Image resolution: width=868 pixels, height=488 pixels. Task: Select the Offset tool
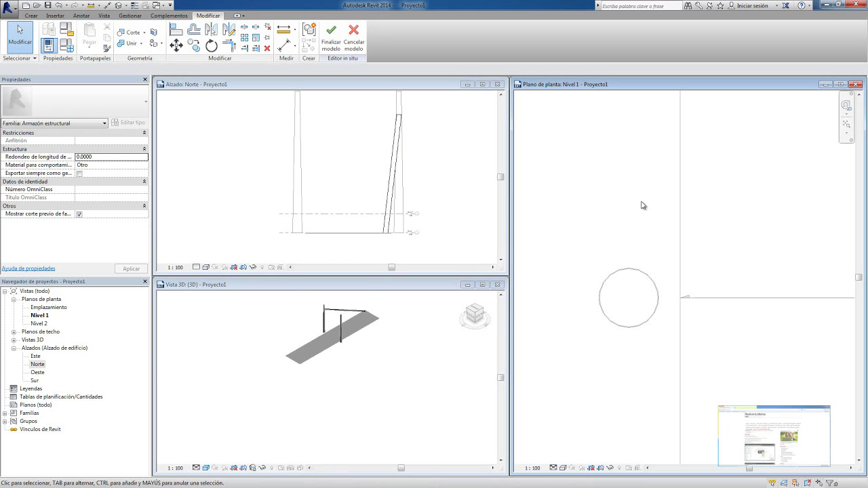click(193, 29)
